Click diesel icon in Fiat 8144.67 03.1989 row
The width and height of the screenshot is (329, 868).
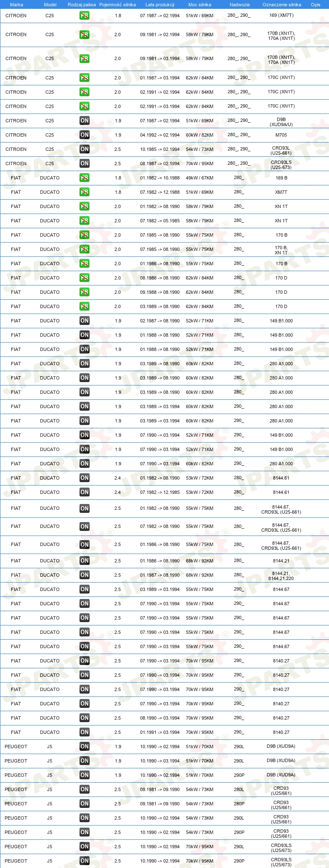(84, 589)
